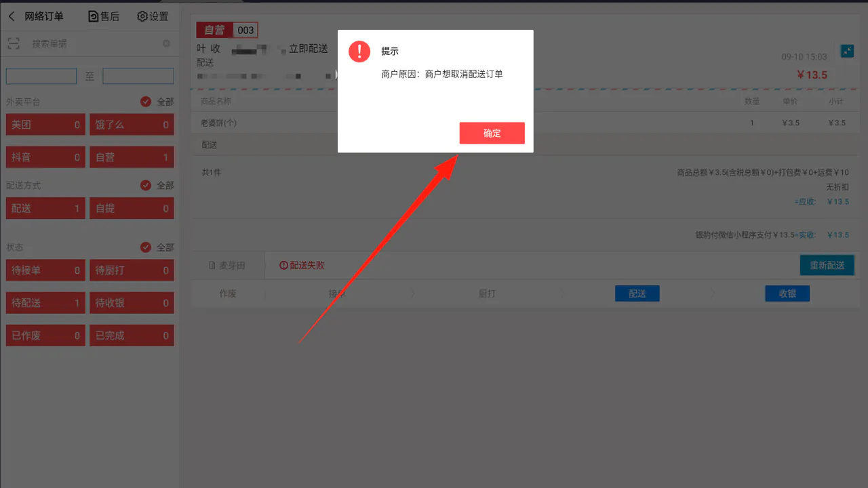
Task: Click 作废 to void the order
Action: 228,293
